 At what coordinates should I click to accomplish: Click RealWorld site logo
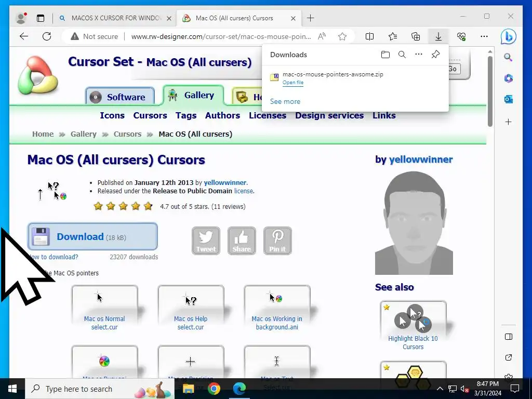pyautogui.click(x=37, y=75)
